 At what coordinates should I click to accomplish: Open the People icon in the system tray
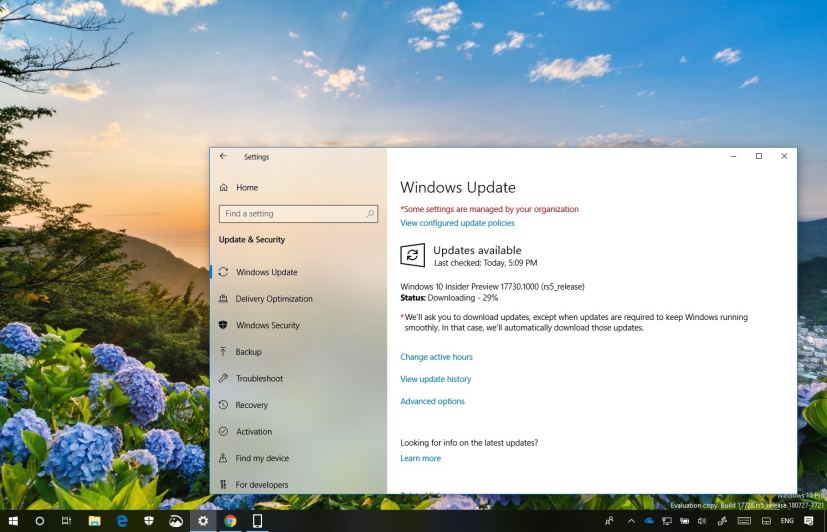coord(609,521)
